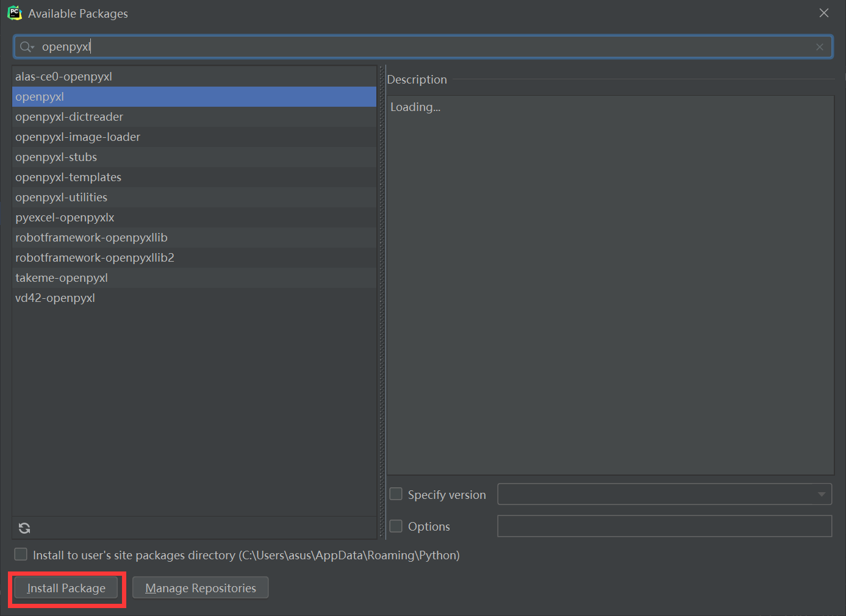Close the Available Packages dialog
The image size is (846, 616).
click(x=824, y=13)
